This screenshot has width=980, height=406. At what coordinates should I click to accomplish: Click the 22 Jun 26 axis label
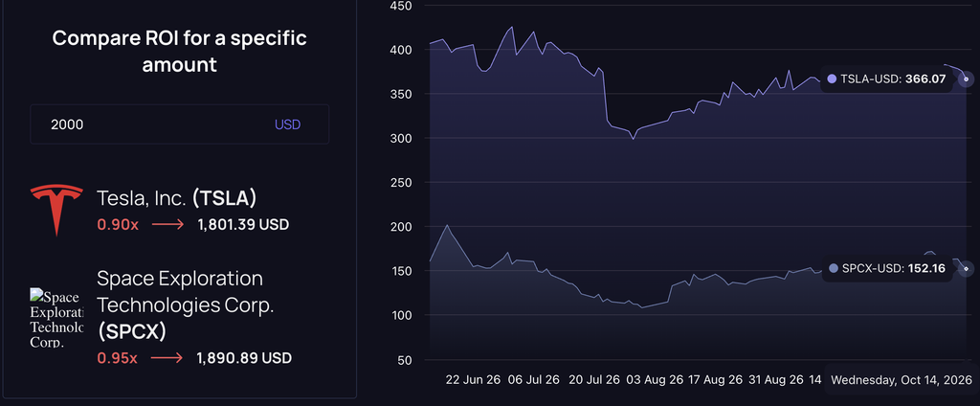[473, 380]
